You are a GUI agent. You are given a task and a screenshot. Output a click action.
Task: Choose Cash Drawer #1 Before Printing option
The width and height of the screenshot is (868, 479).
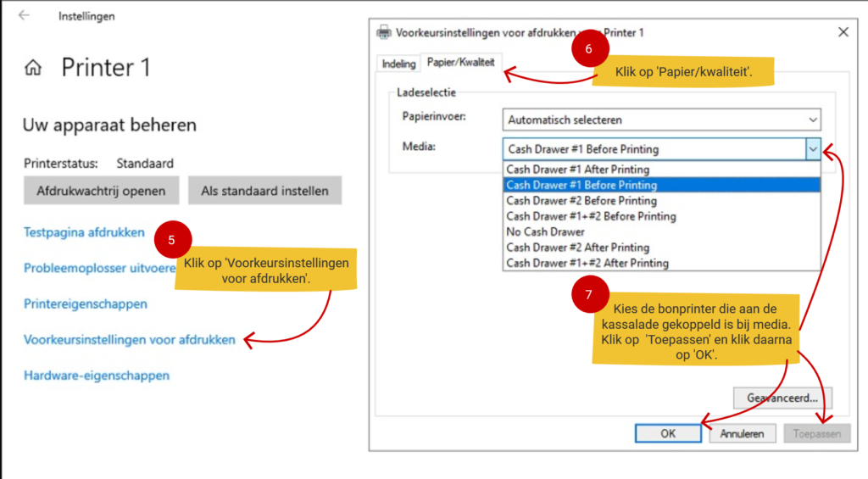coord(581,185)
